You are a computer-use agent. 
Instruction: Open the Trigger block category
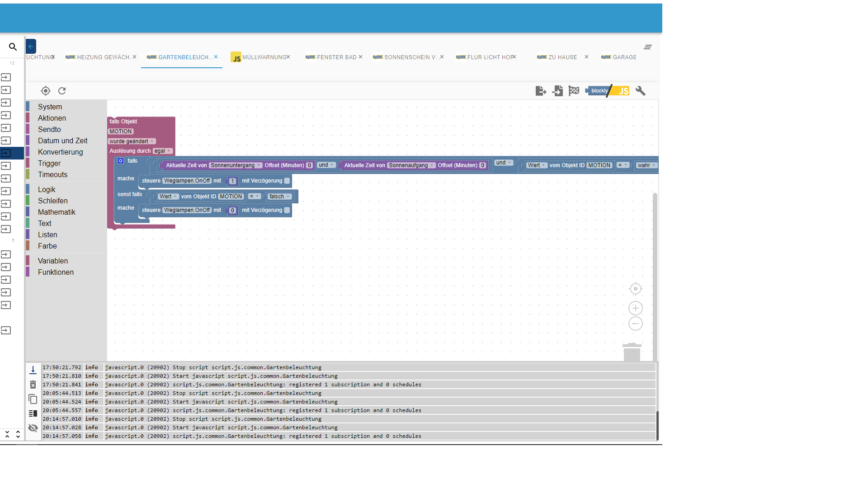point(49,163)
